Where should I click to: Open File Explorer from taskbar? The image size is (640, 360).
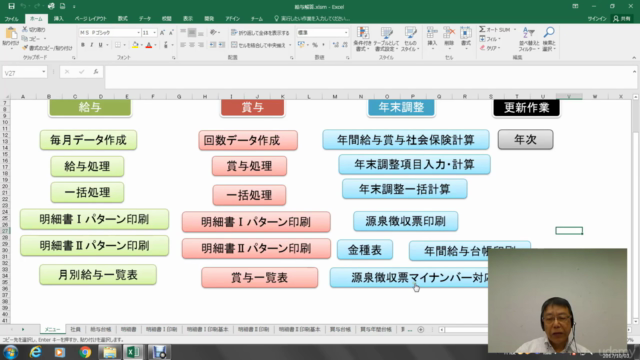pos(109,352)
